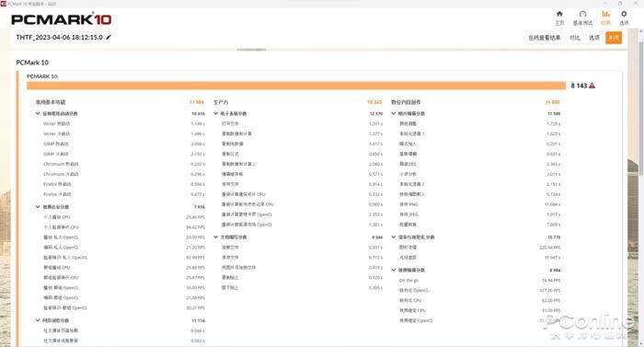Click the 打开文件 spreadsheet row

302,123
